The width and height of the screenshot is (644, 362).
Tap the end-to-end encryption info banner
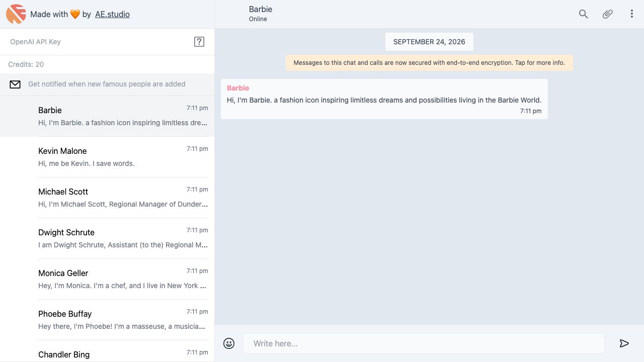pyautogui.click(x=429, y=63)
